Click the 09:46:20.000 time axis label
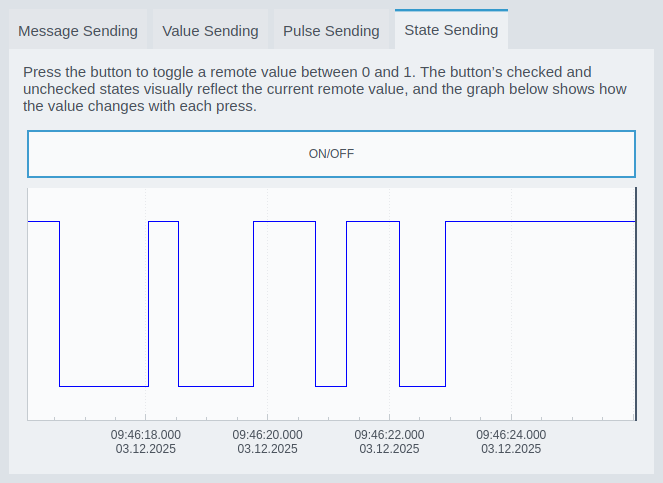This screenshot has height=483, width=663. 268,435
